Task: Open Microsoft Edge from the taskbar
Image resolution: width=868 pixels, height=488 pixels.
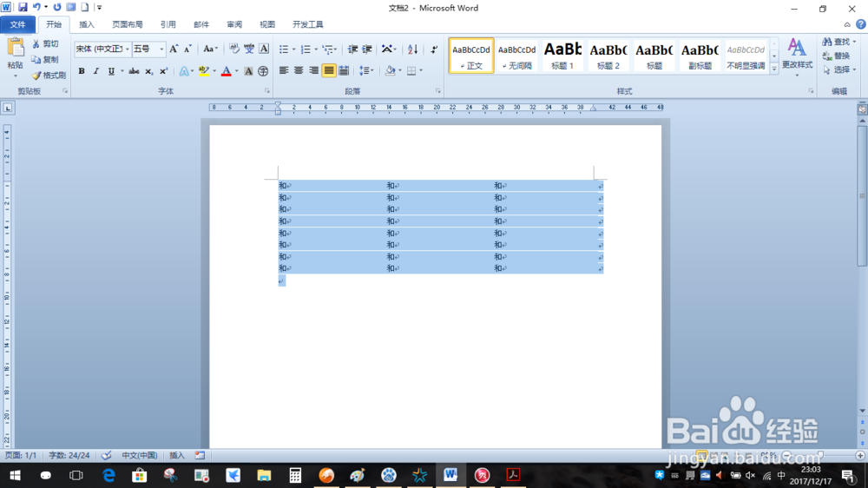Action: click(108, 475)
